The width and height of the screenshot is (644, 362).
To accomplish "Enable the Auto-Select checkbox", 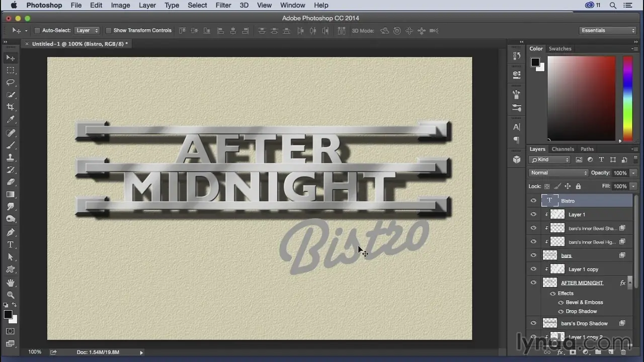I will click(37, 31).
